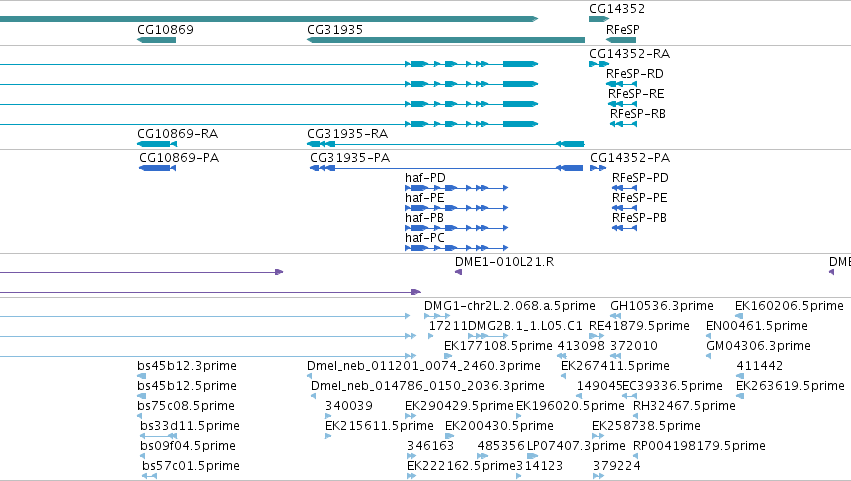The height and width of the screenshot is (481, 851).
Task: Select the RFeSP-PB protein label
Action: tap(640, 218)
